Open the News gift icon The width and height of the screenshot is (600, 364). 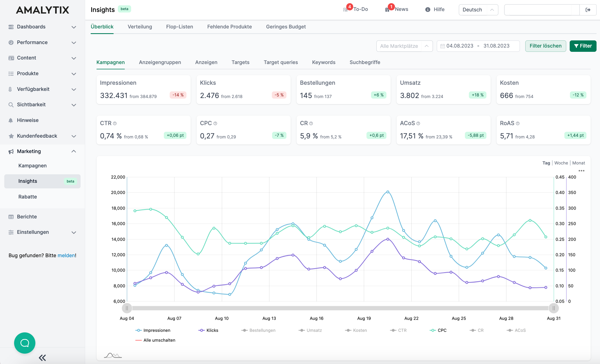(x=387, y=10)
